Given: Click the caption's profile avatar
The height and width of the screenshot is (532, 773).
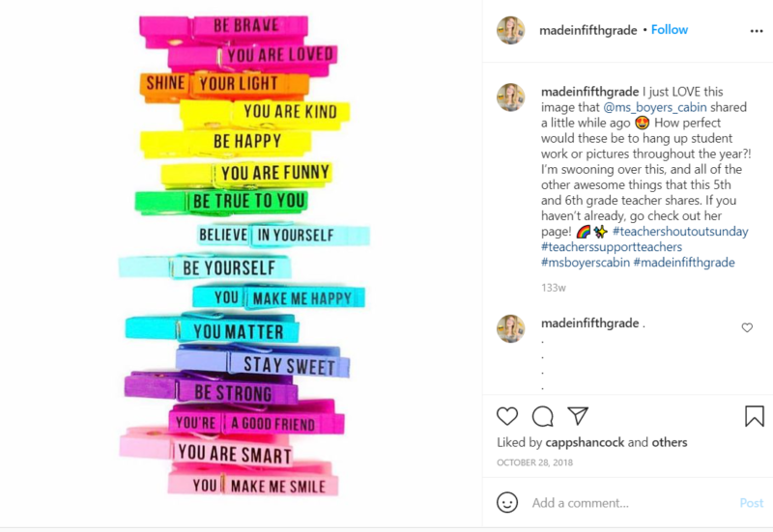Looking at the screenshot, I should [x=511, y=98].
